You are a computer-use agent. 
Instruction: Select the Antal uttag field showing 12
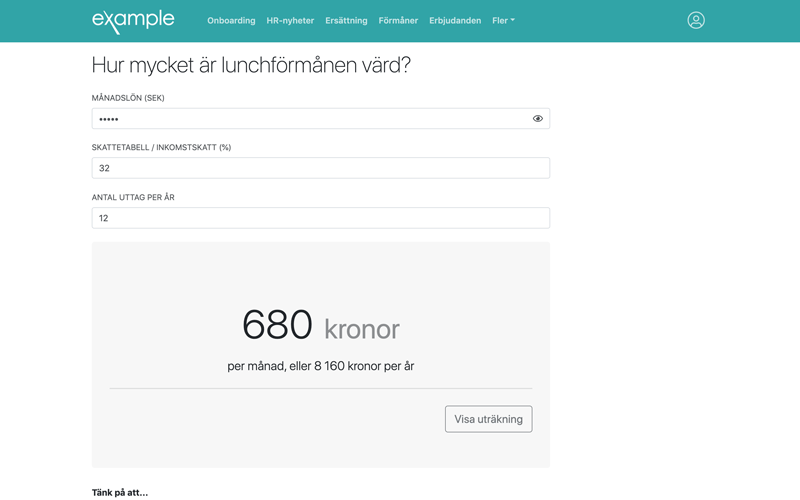(x=320, y=218)
